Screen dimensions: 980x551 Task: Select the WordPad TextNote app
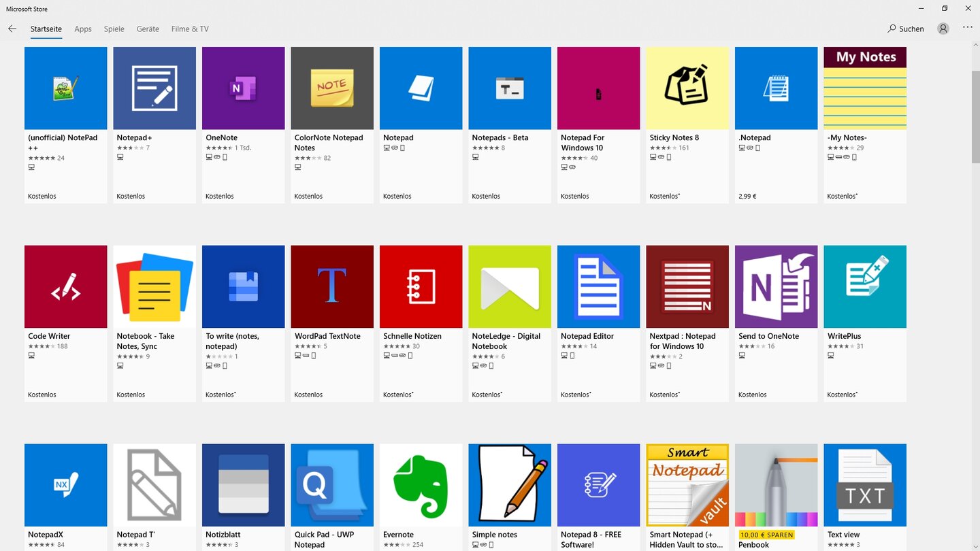click(331, 286)
